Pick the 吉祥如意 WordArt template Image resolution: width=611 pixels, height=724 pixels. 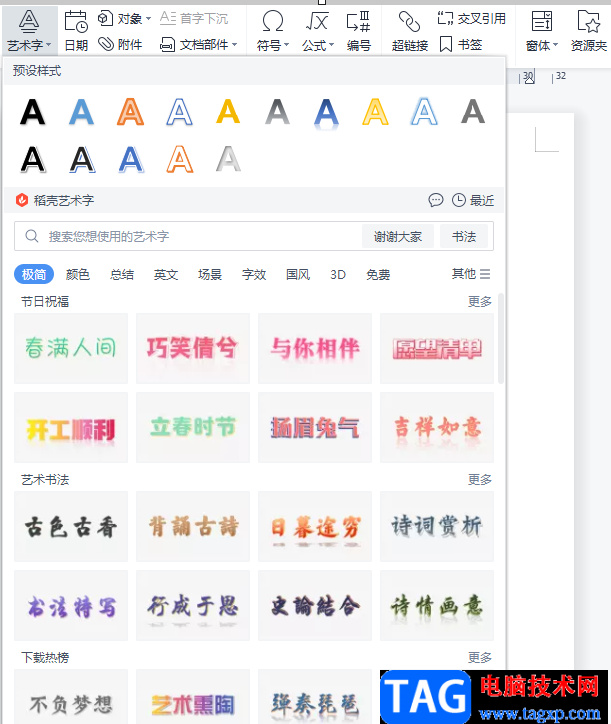(436, 428)
